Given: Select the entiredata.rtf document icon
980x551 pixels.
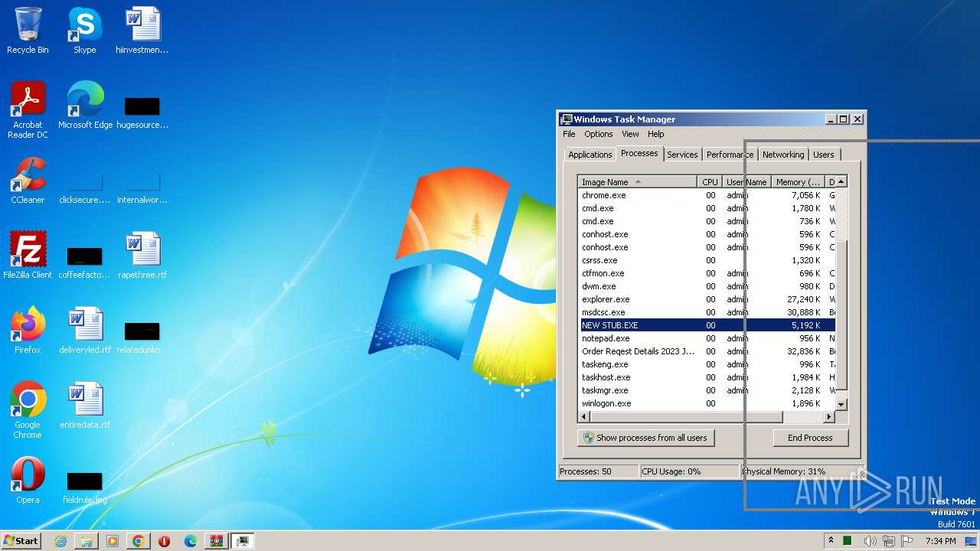Looking at the screenshot, I should pos(85,406).
